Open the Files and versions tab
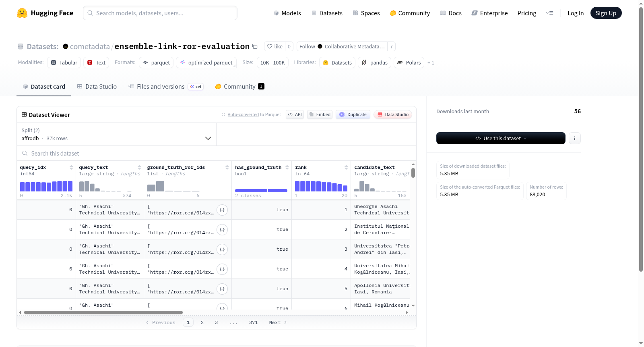This screenshot has width=644, height=347. tap(166, 87)
